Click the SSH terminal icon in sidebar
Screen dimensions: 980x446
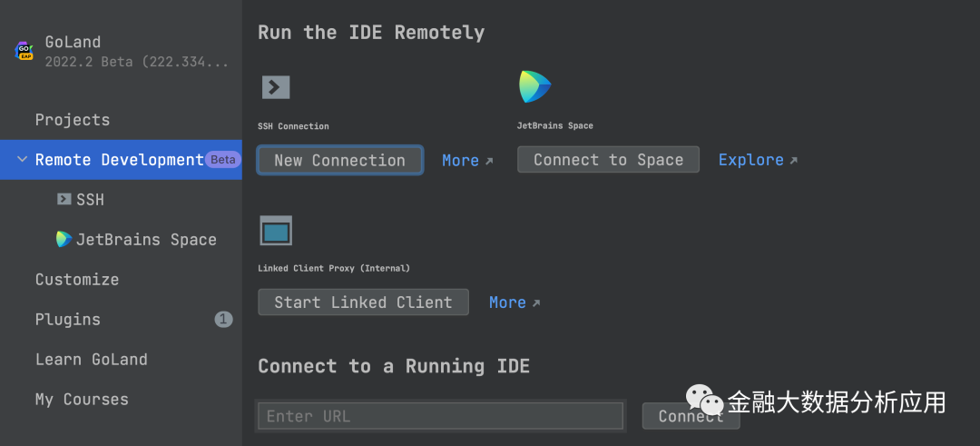[64, 200]
